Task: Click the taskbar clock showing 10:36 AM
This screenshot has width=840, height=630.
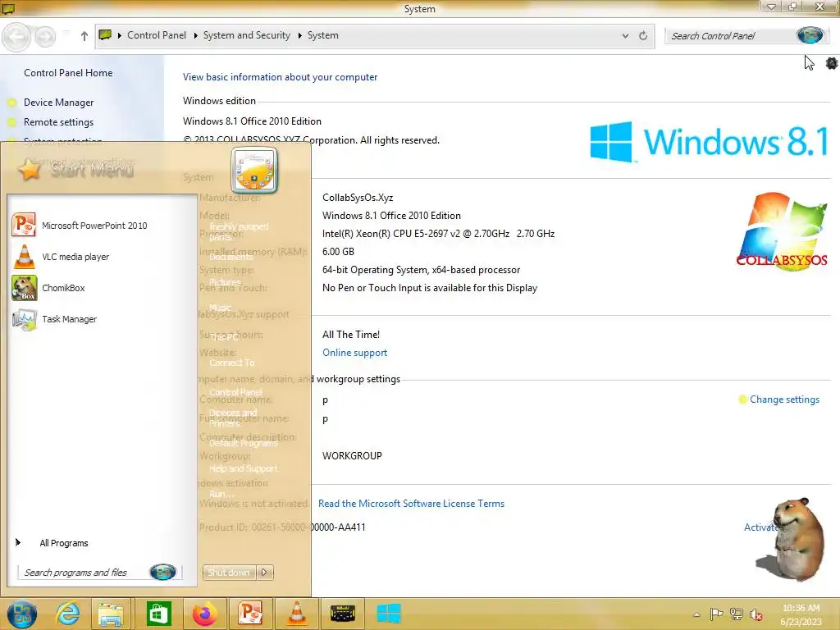Action: tap(801, 614)
